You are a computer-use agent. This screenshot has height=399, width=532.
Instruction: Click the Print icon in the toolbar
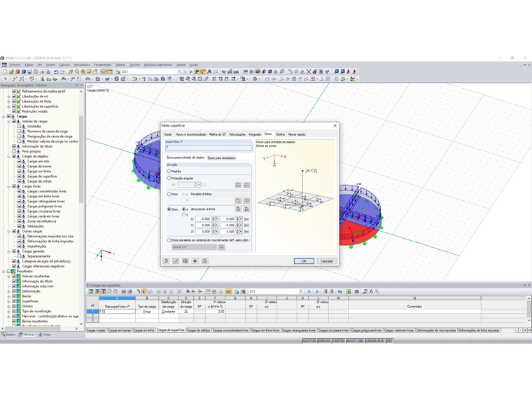pos(42,71)
